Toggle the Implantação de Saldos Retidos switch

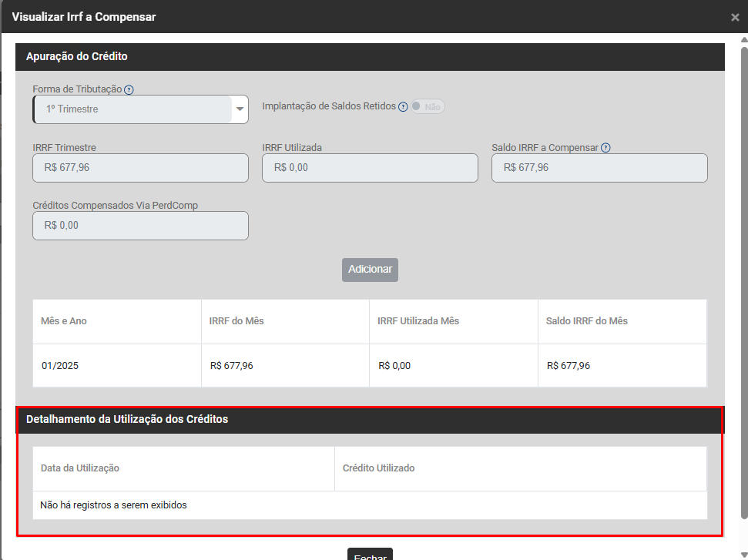[x=428, y=107]
